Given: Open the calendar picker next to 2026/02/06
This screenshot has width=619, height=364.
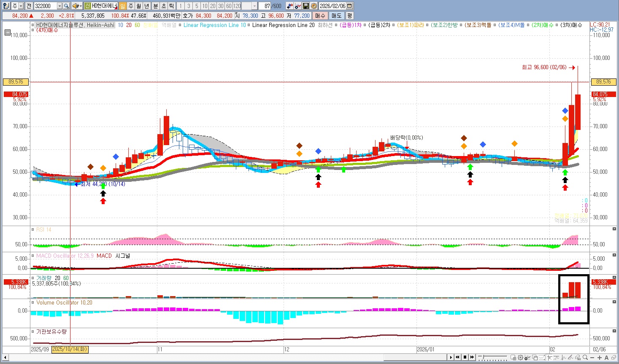Looking at the screenshot, I should click(x=350, y=6).
